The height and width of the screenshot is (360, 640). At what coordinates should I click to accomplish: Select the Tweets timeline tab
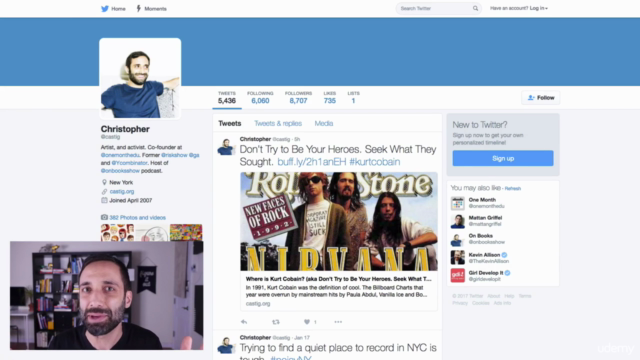[x=230, y=123]
